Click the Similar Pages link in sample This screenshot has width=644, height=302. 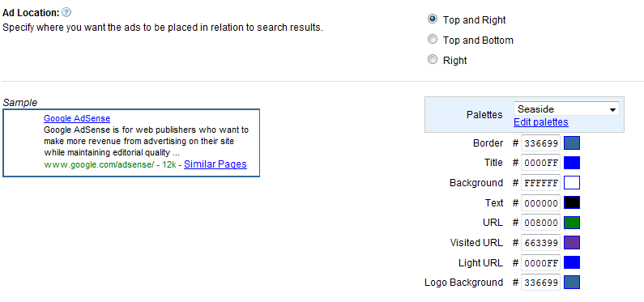point(215,164)
